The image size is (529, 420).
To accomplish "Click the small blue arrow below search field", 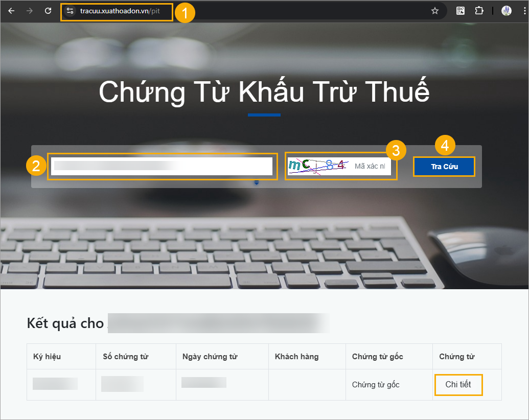I will click(257, 182).
